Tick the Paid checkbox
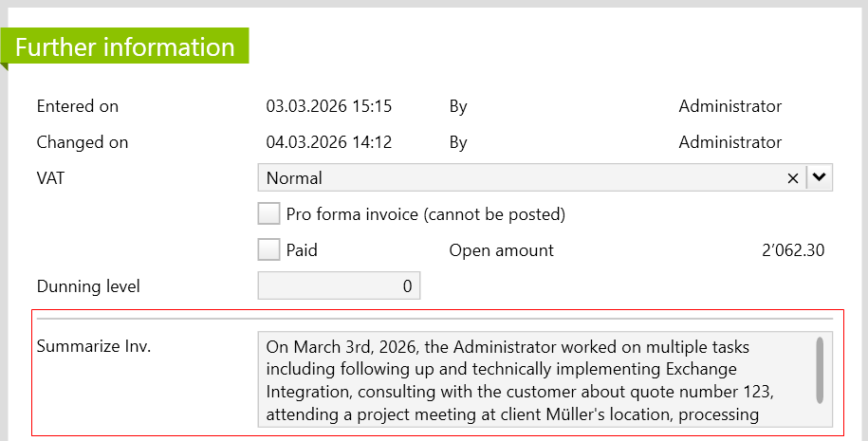The width and height of the screenshot is (868, 441). [x=269, y=250]
